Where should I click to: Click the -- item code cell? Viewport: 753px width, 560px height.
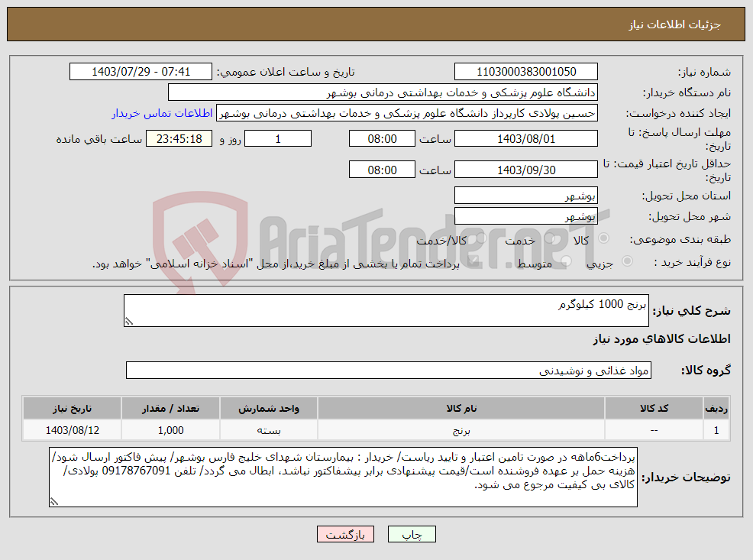(x=654, y=430)
